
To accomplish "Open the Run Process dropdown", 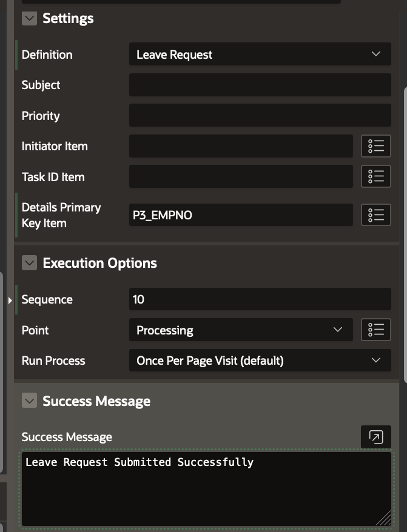I will [x=260, y=361].
